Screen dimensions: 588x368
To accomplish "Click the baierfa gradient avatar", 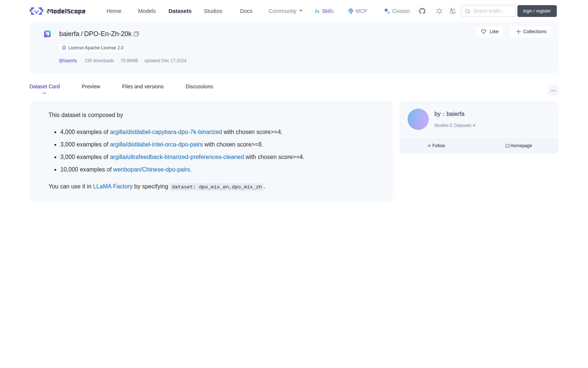I will pyautogui.click(x=418, y=119).
